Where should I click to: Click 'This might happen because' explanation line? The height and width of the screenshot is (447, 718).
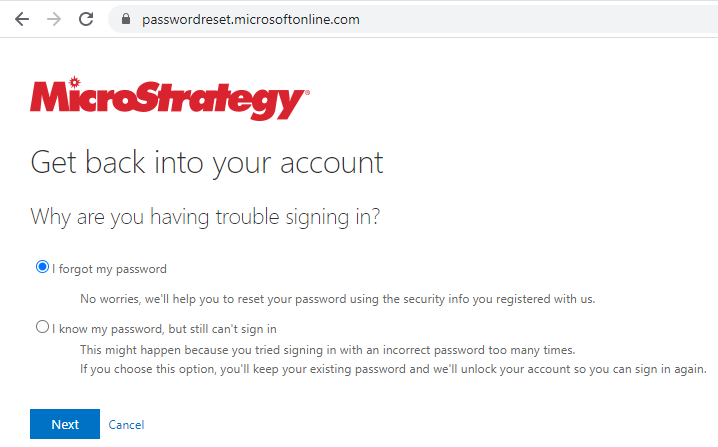click(x=327, y=350)
